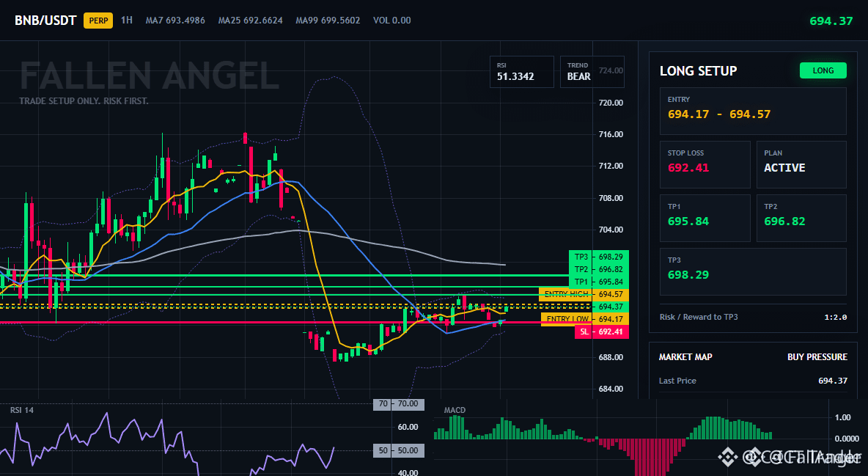Click the MARKET MAP heading
The width and height of the screenshot is (868, 476).
pos(685,357)
